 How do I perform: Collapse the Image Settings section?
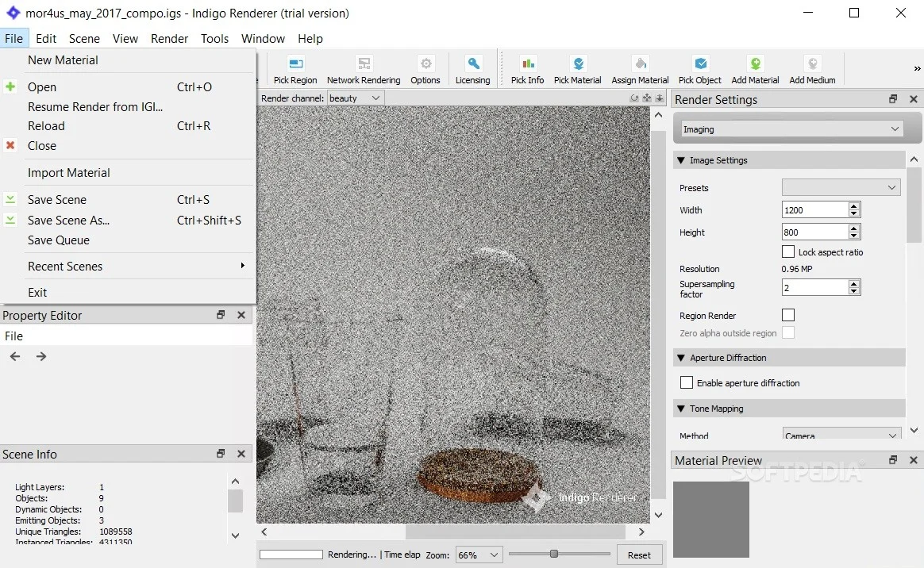tap(681, 160)
